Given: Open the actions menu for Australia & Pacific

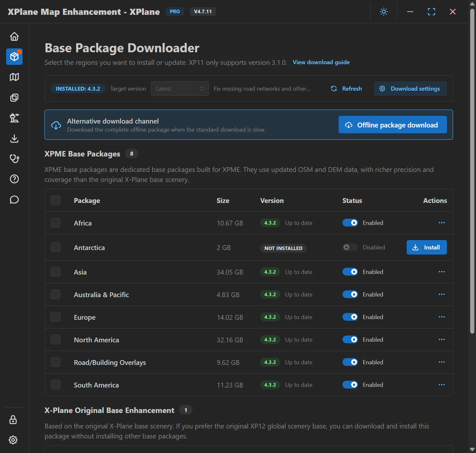Looking at the screenshot, I should click(441, 294).
